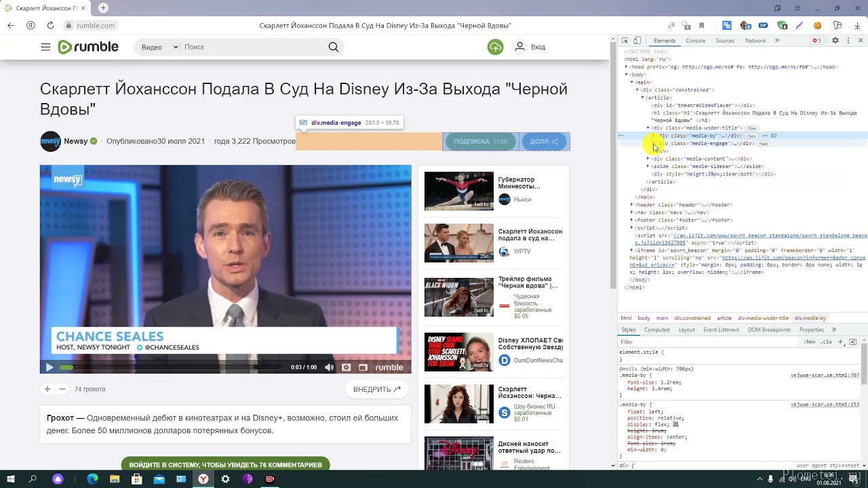868x488 pixels.
Task: Add a new style rule with plus icon
Action: [x=841, y=342]
